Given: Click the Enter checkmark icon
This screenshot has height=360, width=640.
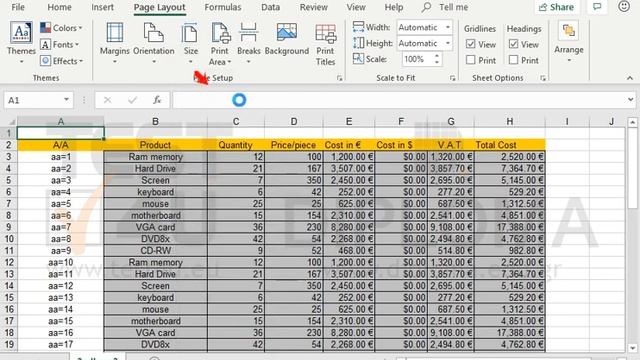Looking at the screenshot, I should click(x=132, y=100).
